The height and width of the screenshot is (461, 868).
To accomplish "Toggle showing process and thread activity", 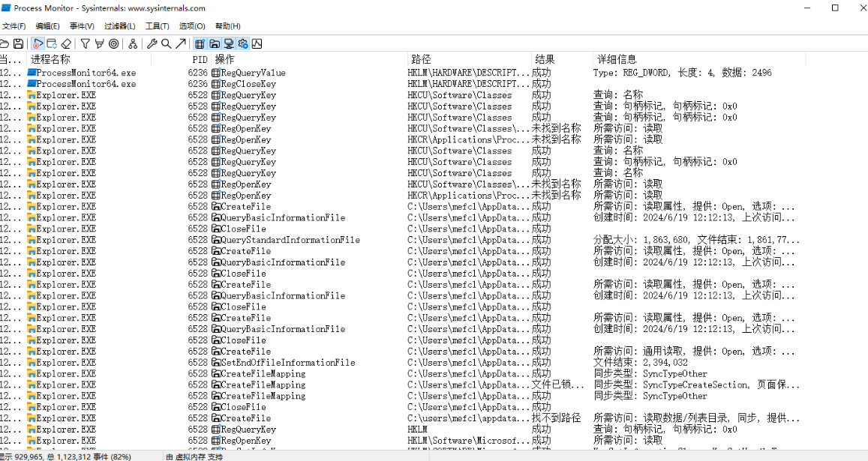I will tap(243, 43).
